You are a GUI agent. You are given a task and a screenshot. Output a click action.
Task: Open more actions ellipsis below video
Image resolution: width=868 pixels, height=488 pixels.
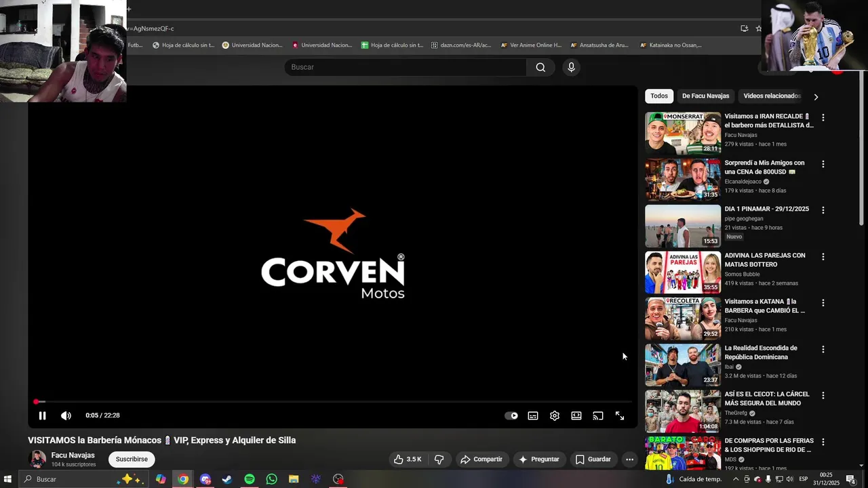pos(629,460)
